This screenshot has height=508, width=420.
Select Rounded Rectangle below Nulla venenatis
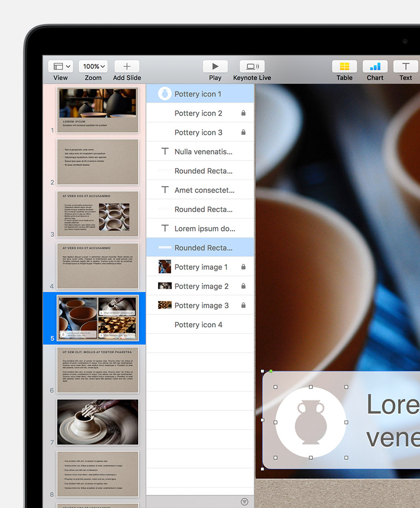200,171
